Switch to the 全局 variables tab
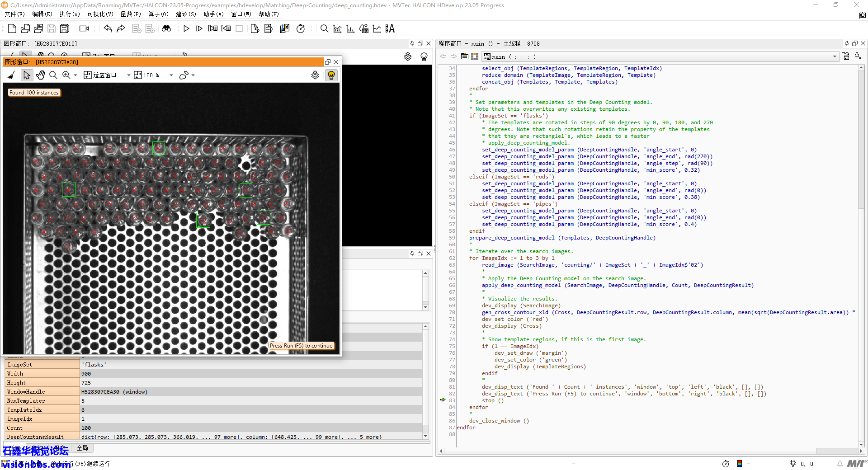The image size is (868, 470). point(82,448)
